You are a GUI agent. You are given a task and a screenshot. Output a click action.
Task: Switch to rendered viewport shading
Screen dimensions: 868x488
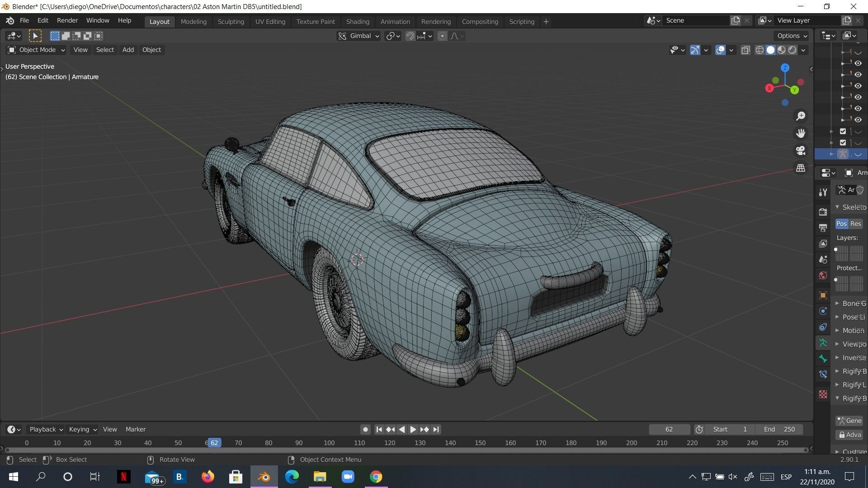pyautogui.click(x=793, y=50)
